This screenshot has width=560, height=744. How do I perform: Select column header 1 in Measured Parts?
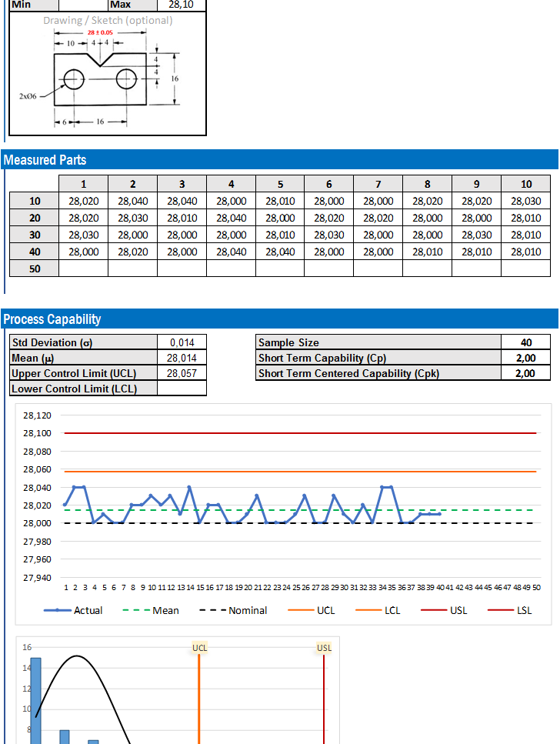84,184
